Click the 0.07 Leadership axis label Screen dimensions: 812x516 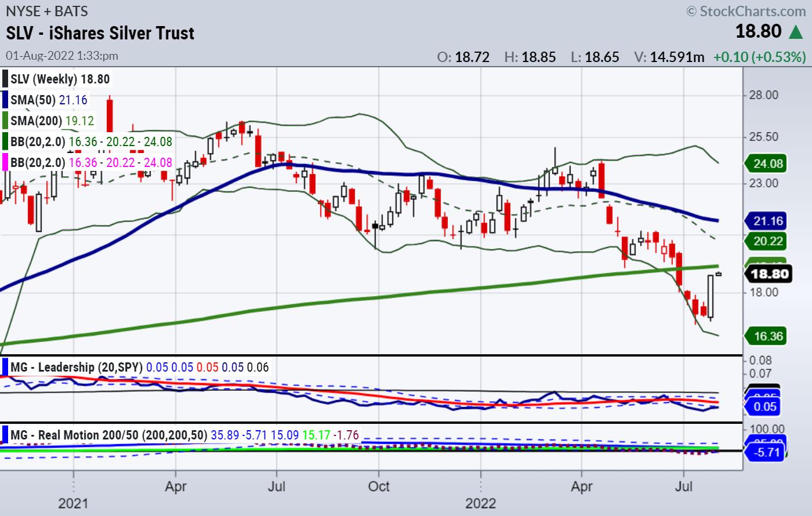coord(760,374)
